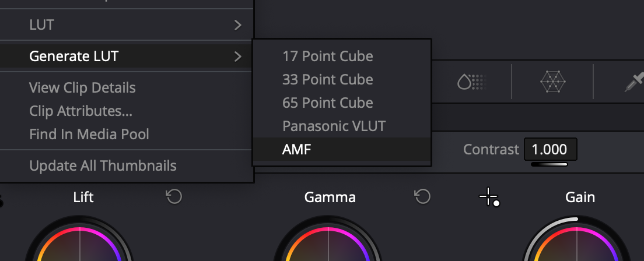Reset the Lift color wheel

coord(173,197)
